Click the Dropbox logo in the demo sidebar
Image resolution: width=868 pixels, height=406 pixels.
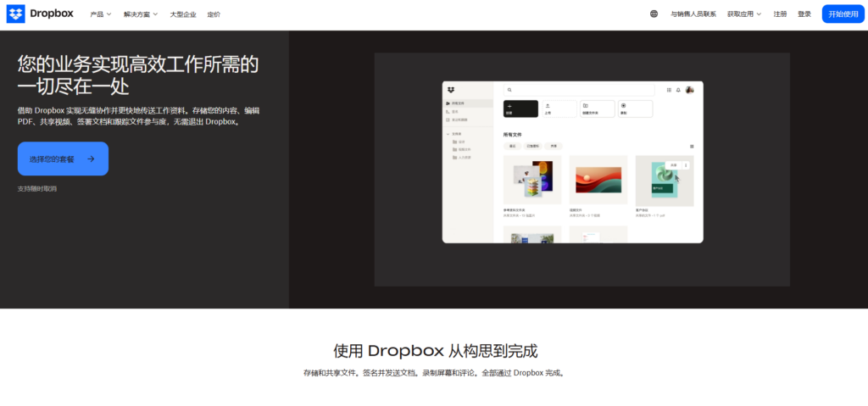(x=452, y=90)
